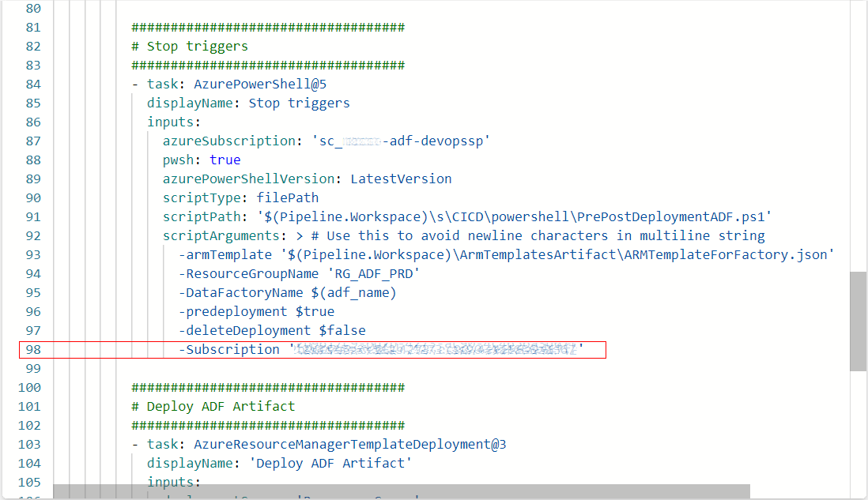This screenshot has height=500, width=868.
Task: Click the AzureResourceManagerTemplateDeployment@3 task name
Action: pos(351,444)
